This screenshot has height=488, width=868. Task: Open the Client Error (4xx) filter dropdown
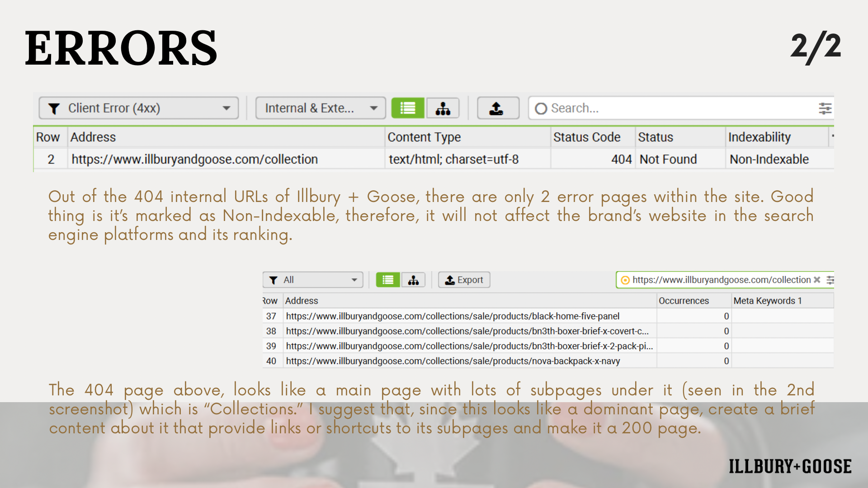coord(138,108)
